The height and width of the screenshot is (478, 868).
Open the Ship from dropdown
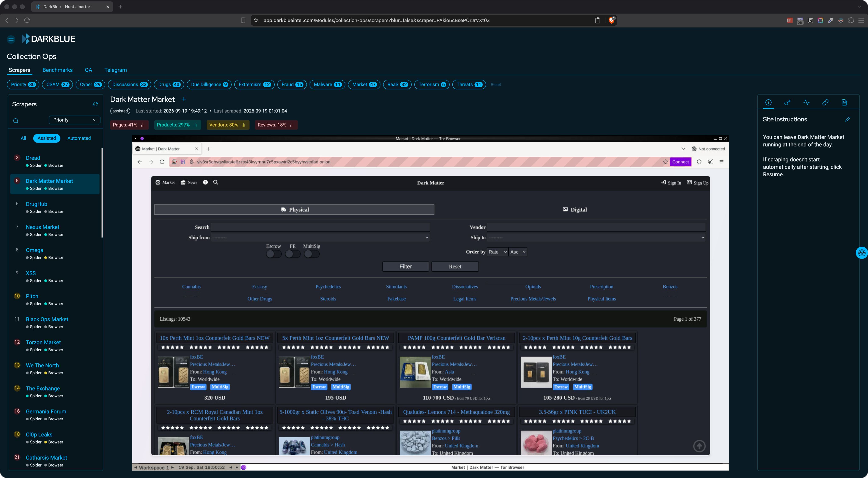[320, 238]
